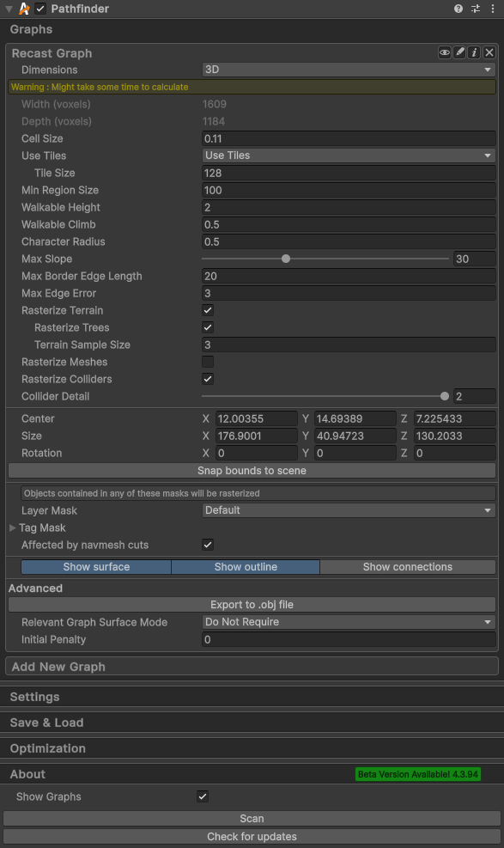Click the Rotation Y value field
The image size is (504, 848).
point(355,453)
